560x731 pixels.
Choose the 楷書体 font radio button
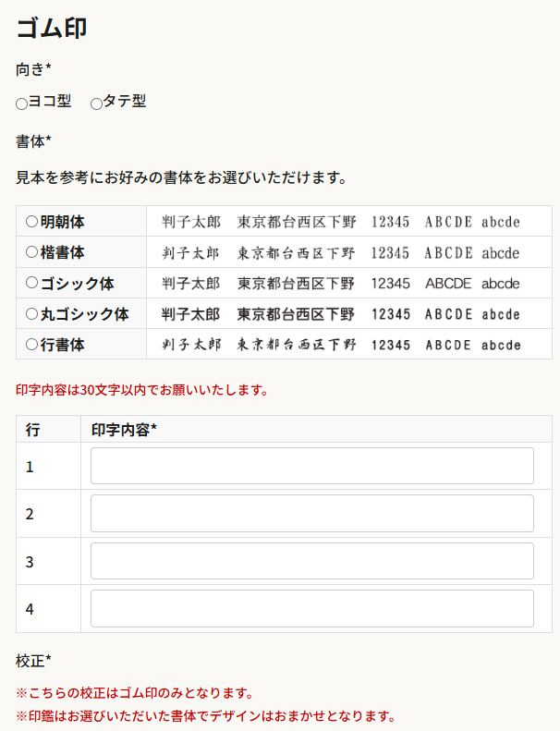click(32, 252)
